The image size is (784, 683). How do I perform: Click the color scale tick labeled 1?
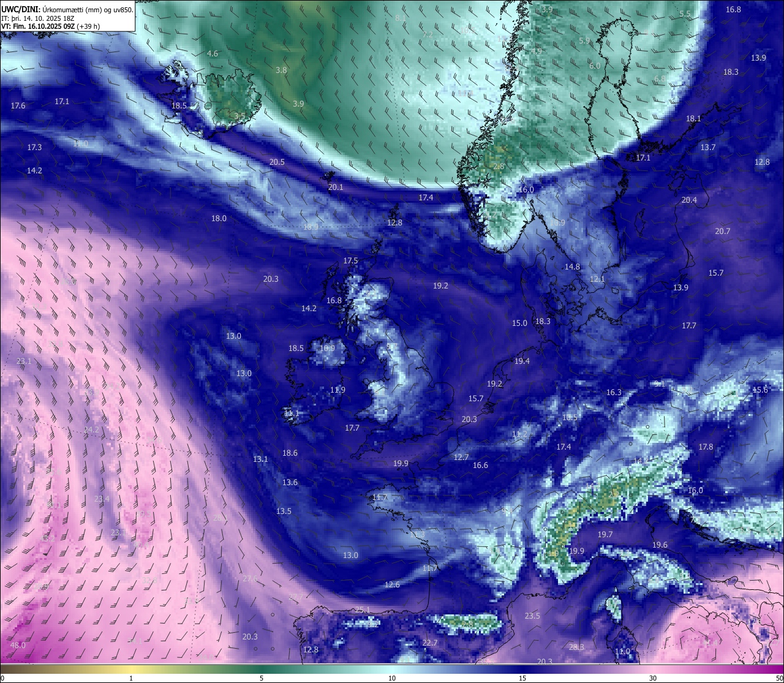pos(131,678)
